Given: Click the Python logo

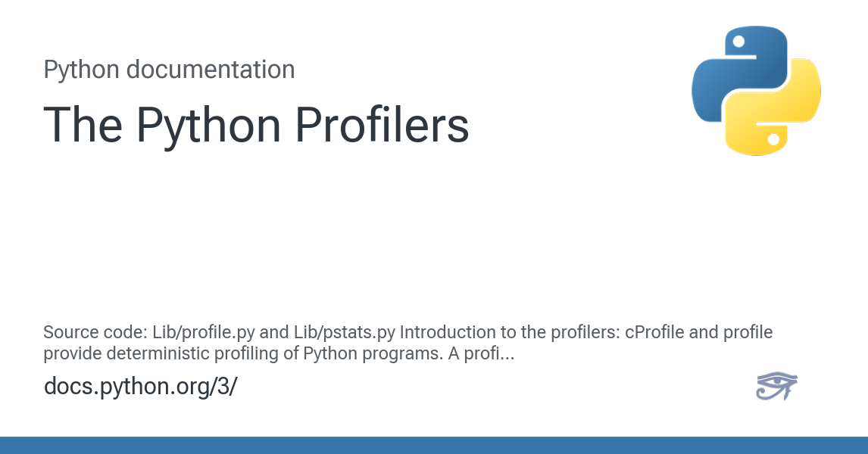Looking at the screenshot, I should pos(756,91).
